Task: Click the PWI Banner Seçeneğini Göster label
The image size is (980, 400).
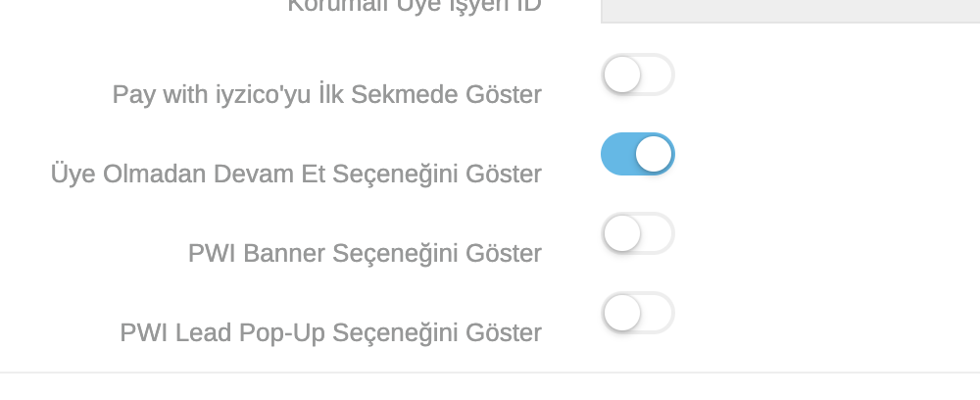Action: click(x=365, y=254)
